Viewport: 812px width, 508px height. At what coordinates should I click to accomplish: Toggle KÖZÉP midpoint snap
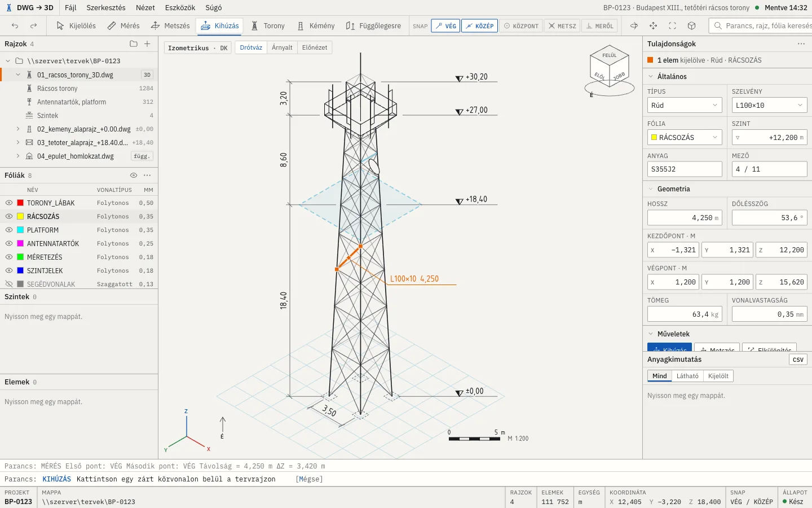[479, 26]
